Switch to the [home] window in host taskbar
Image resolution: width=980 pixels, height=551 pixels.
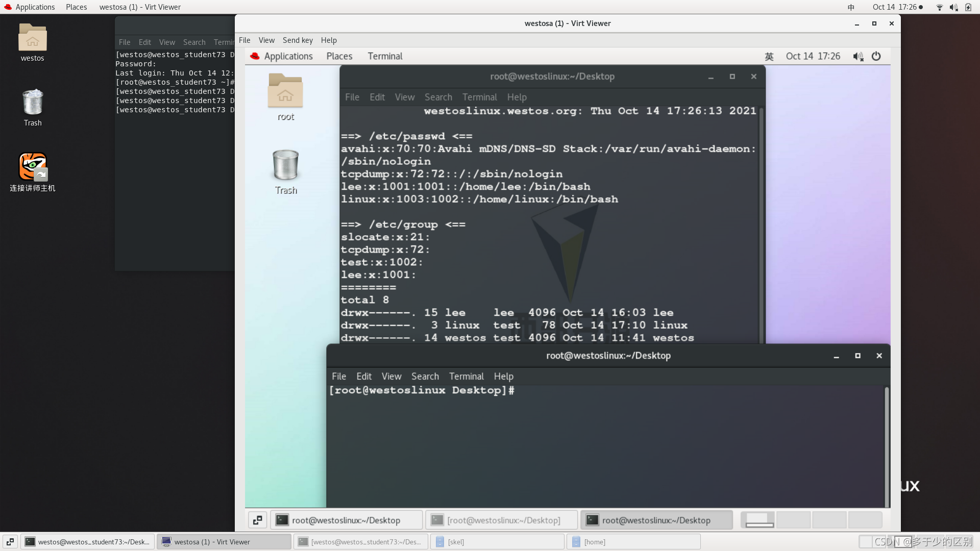tap(633, 542)
